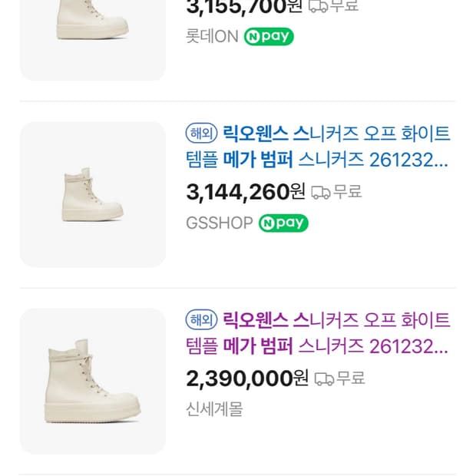
Task: Click 무료 shipping label on 신세계몰 listing
Action: pos(351,378)
